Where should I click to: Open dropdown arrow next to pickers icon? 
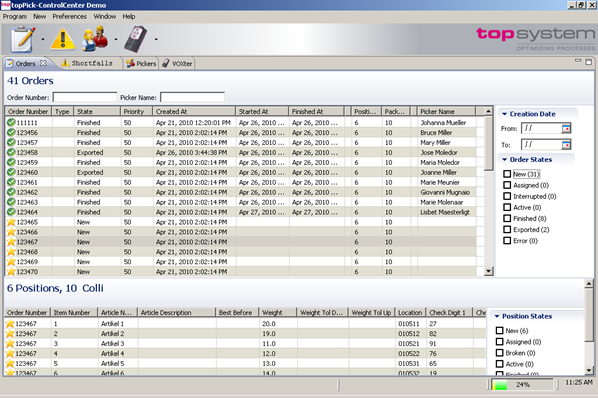pos(116,39)
